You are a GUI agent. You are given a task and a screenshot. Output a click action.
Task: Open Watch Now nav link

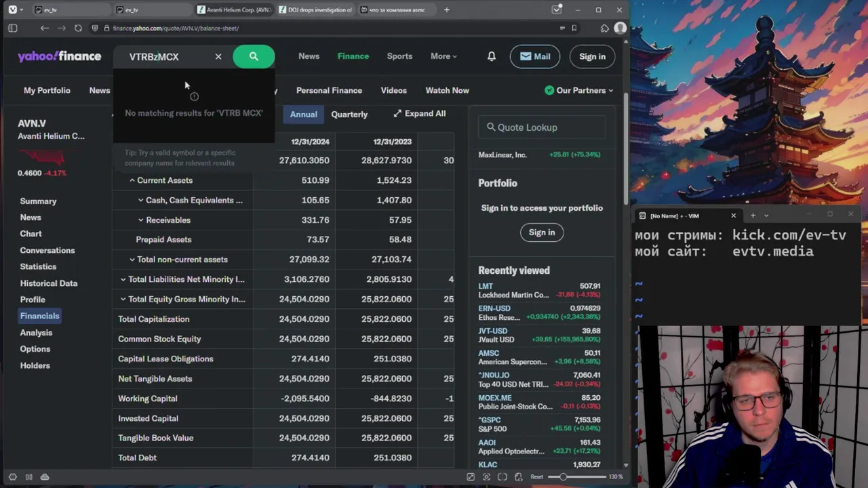[x=447, y=90]
